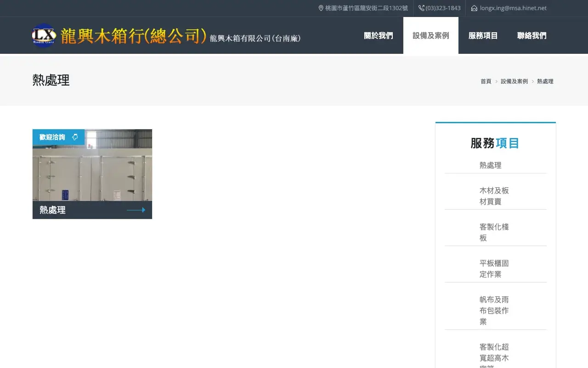
Task: Open the 木材及板材買賣 sidebar link
Action: [494, 196]
